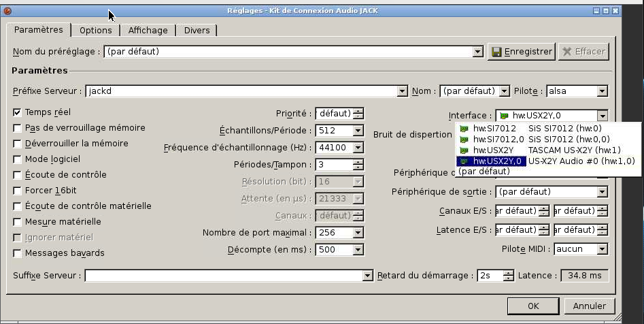Enable Écoute de contrôle matérielle

pyautogui.click(x=17, y=206)
